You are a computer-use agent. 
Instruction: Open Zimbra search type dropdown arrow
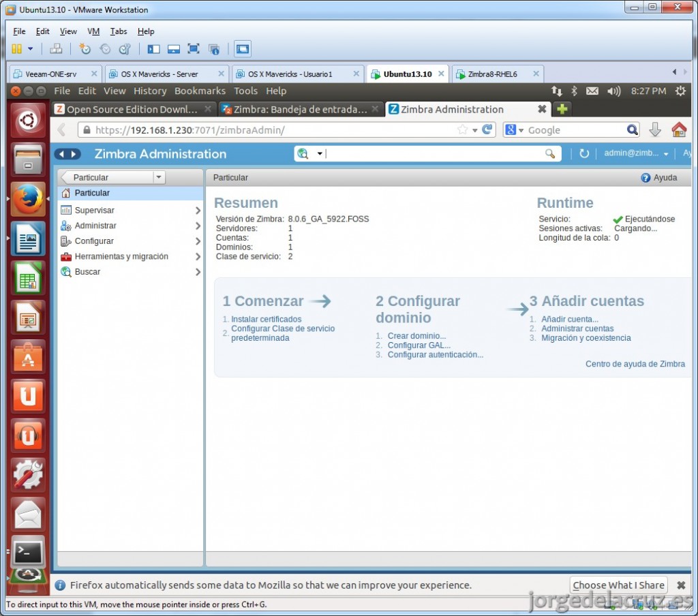[x=320, y=153]
